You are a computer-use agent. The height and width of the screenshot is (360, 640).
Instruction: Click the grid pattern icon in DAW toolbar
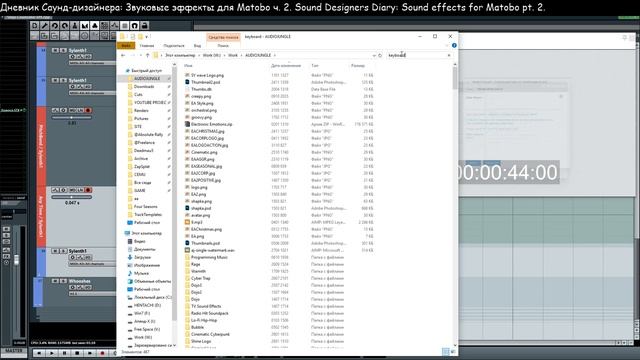click(104, 26)
